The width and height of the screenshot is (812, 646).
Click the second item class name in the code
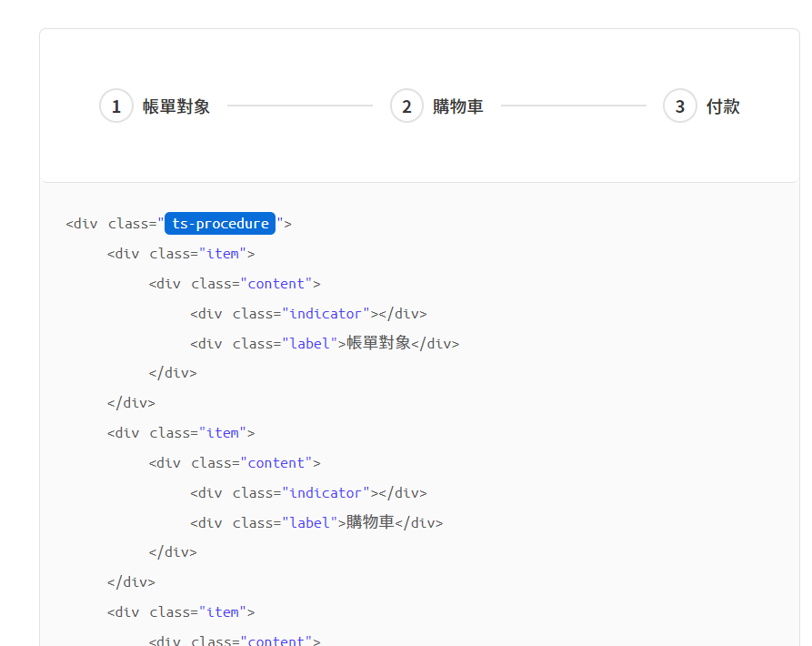tap(223, 432)
